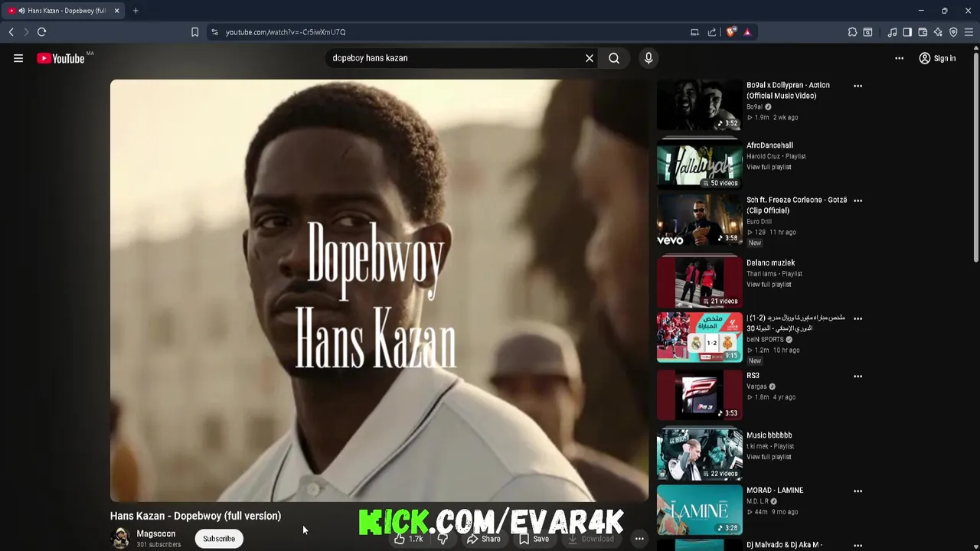Dislike the video
The width and height of the screenshot is (980, 551).
click(443, 539)
